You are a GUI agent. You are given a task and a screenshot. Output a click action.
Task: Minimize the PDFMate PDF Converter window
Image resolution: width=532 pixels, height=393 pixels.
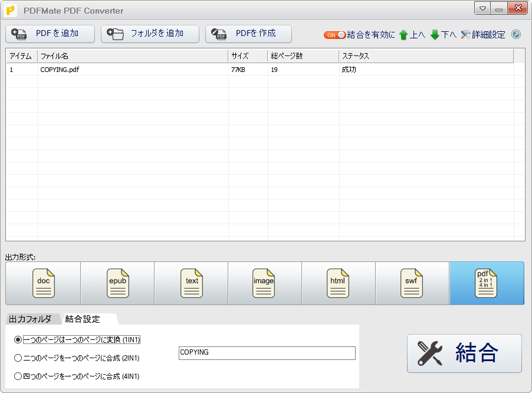[499, 8]
